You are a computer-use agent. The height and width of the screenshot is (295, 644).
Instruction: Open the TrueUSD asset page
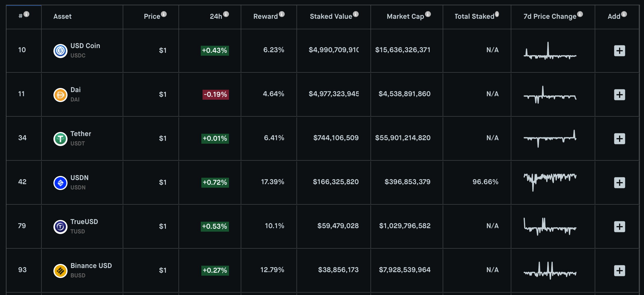tap(84, 222)
